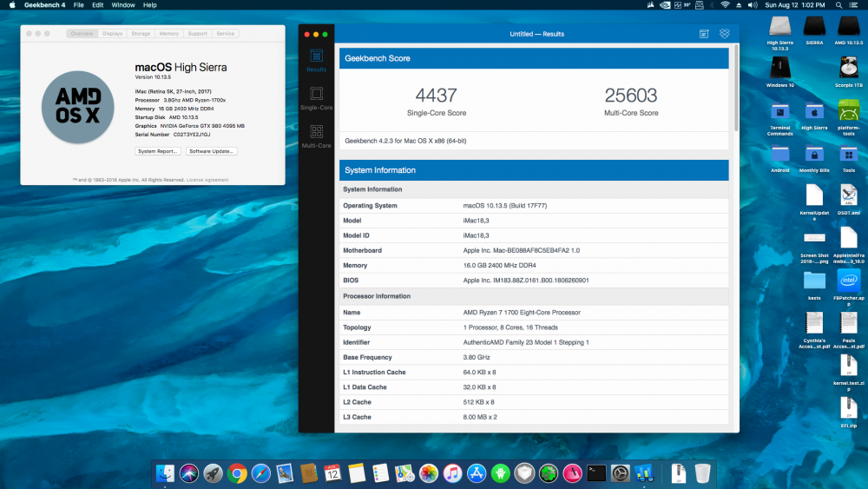
Task: Open Photos from the Dock
Action: point(429,473)
